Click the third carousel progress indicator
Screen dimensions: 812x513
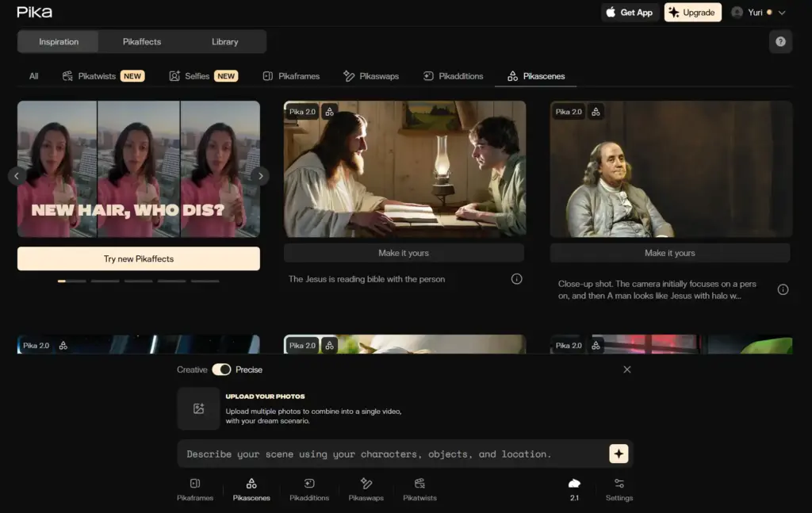[138, 281]
